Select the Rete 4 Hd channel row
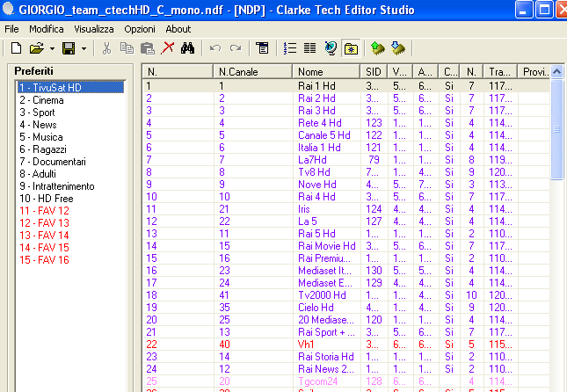This screenshot has width=567, height=392. (x=346, y=123)
